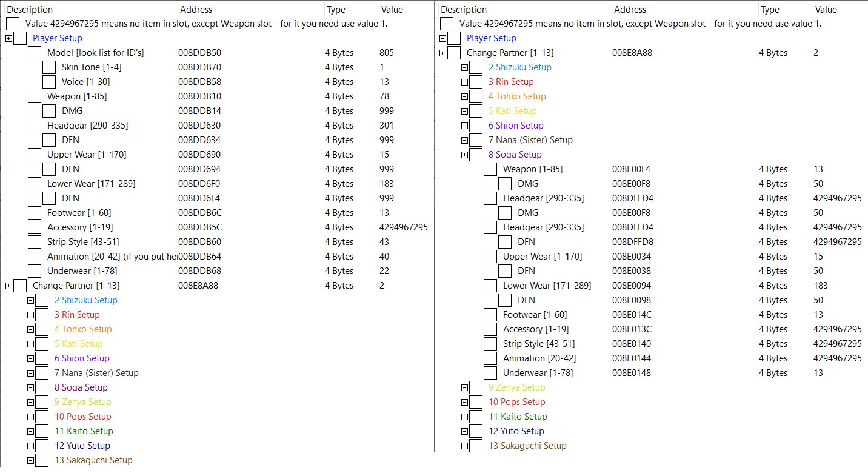Enable the Weapon checkbox at address 008E00F4
This screenshot has width=868, height=473.
[x=490, y=169]
